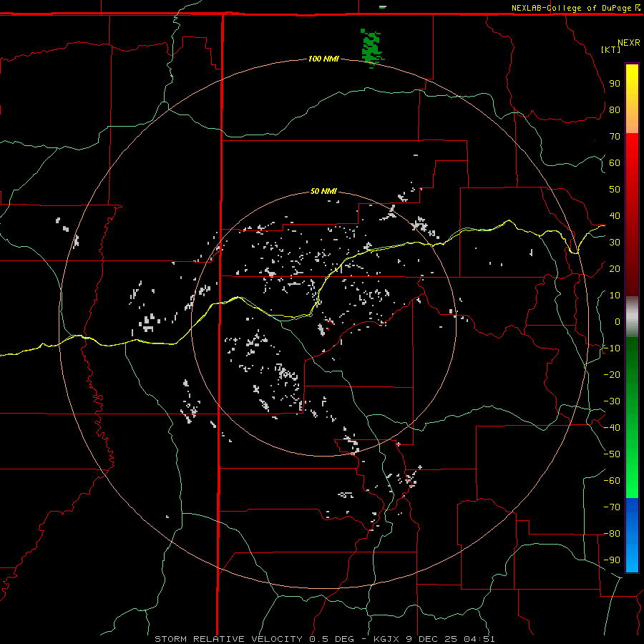
Task: Click the [KT] units label
Action: point(610,49)
